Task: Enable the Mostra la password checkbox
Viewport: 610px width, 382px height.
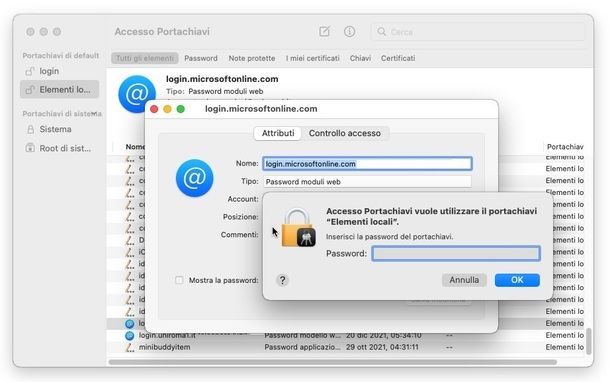Action: point(179,280)
